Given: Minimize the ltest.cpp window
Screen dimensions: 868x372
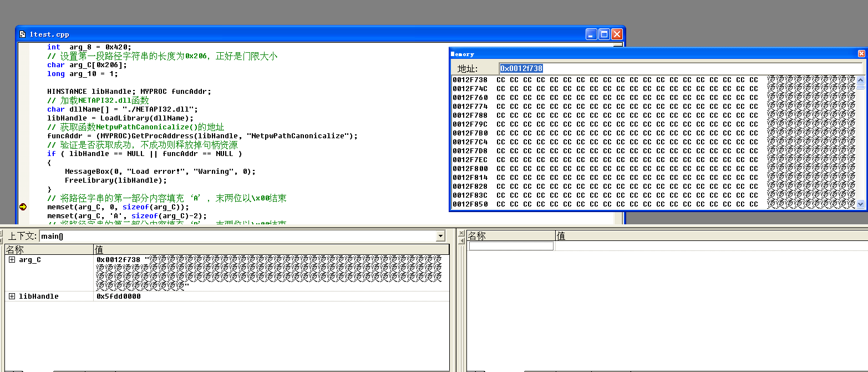Looking at the screenshot, I should tap(592, 34).
